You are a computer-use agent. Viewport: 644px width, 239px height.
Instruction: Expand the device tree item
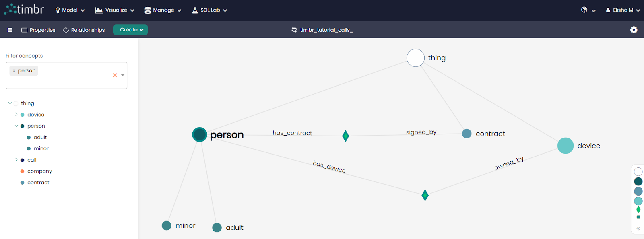17,115
